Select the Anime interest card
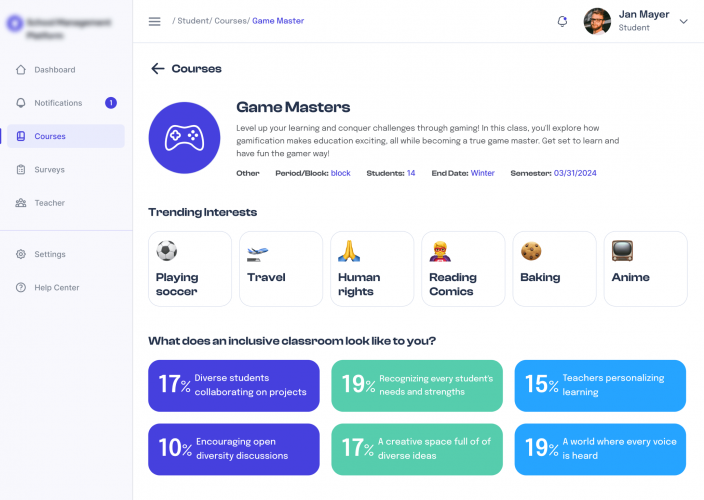Viewport: 704px width, 500px height. point(646,269)
